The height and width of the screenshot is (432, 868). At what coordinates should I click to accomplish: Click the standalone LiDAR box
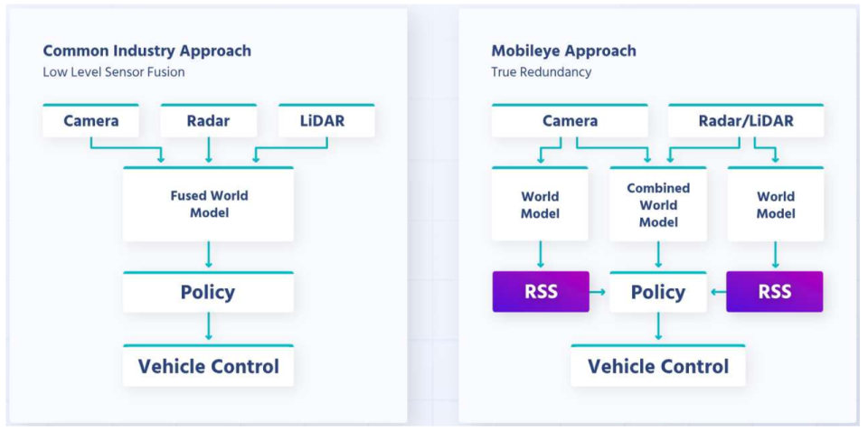(323, 120)
